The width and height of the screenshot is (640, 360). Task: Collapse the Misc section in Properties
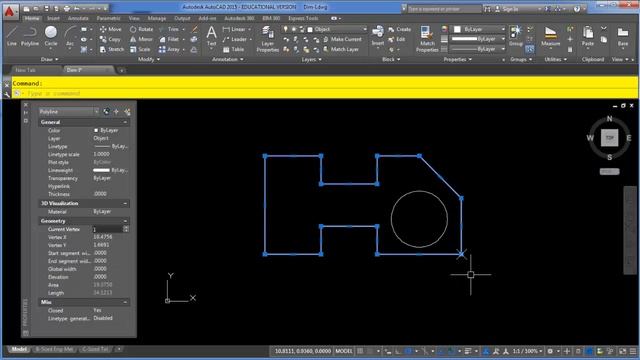[125, 302]
